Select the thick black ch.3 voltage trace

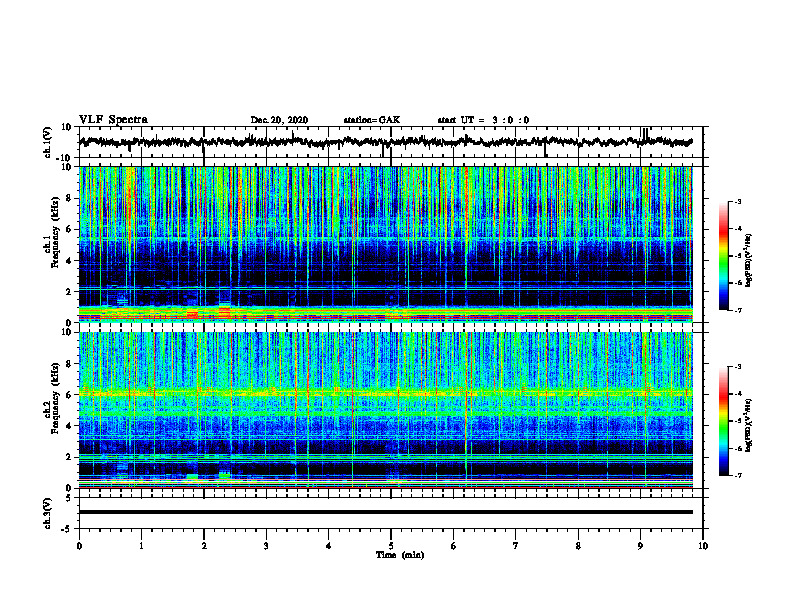[385, 512]
